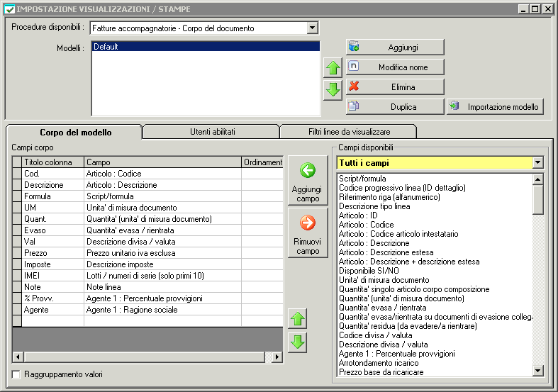Switch to the Corpo del modello tab

tap(75, 133)
